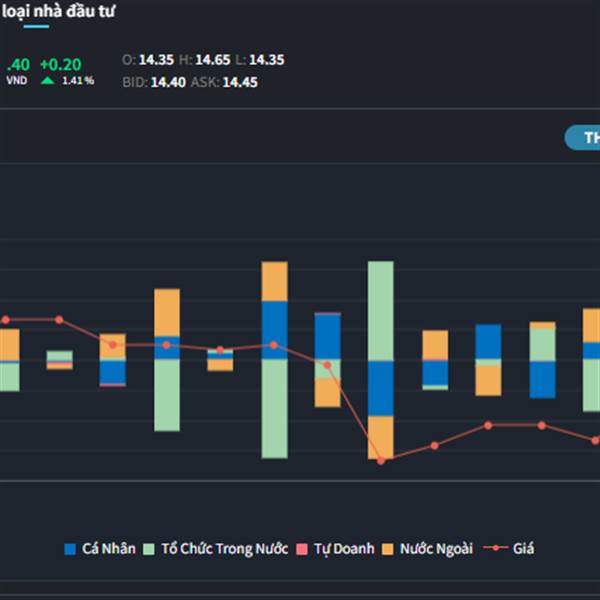Click green square icon beside Tổ Chức Trong Nước
The width and height of the screenshot is (600, 600).
click(x=149, y=549)
